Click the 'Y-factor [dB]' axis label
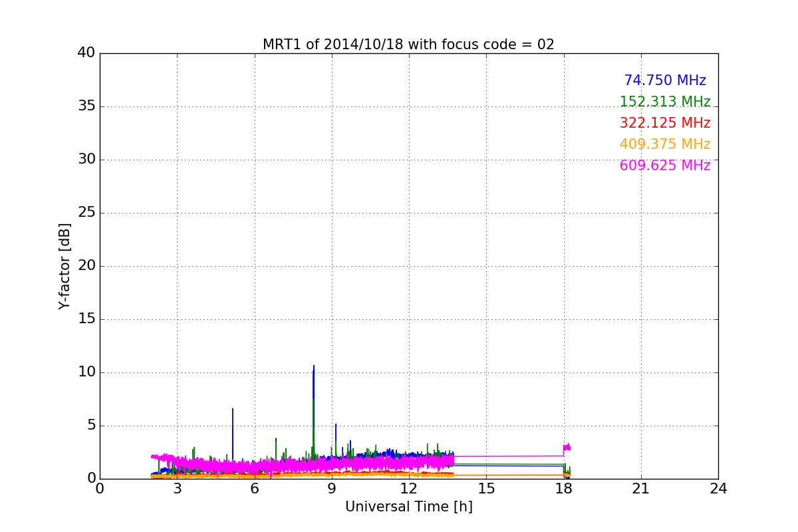This screenshot has width=798, height=532. pyautogui.click(x=65, y=266)
